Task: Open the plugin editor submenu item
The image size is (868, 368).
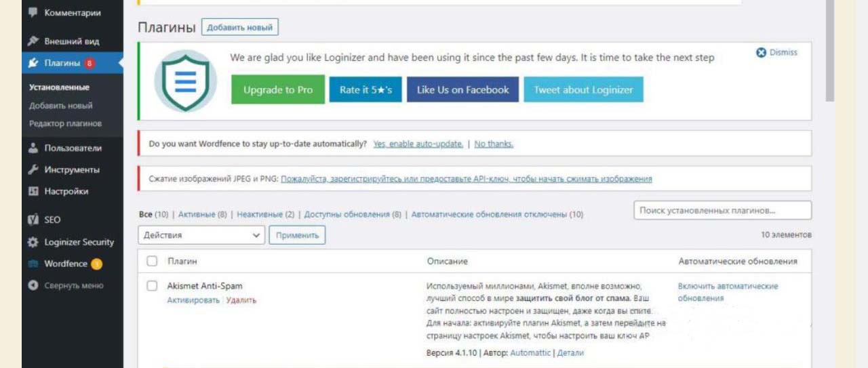Action: coord(65,123)
